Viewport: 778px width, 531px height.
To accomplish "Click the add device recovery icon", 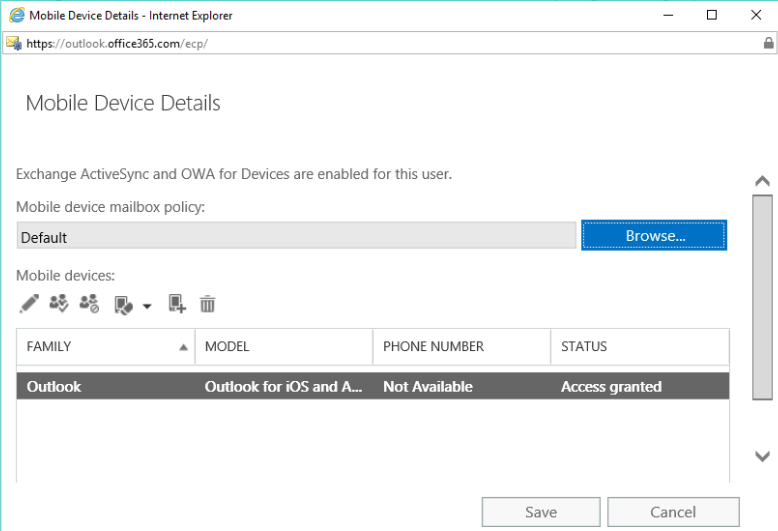I will pyautogui.click(x=177, y=304).
